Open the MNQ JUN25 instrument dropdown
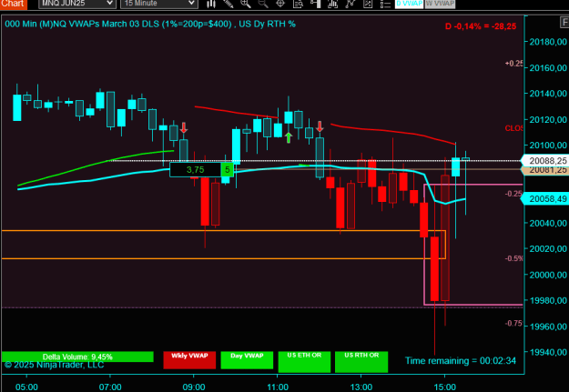This screenshot has width=569, height=392. tap(77, 4)
